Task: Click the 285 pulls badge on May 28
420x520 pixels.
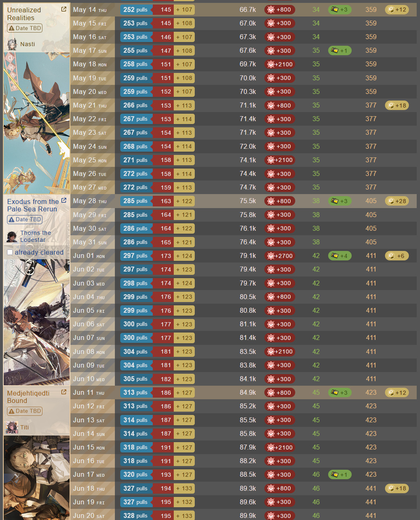Action: [136, 201]
